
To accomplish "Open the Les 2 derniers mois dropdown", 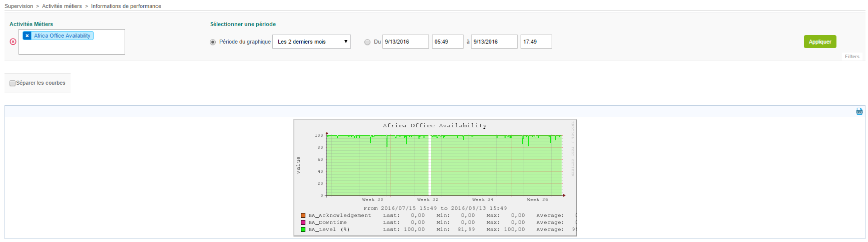I will click(311, 42).
